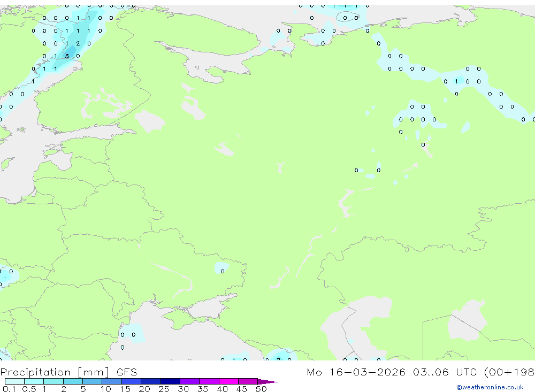Click the 0.1–0.5 mm legend color swatch

14,381
